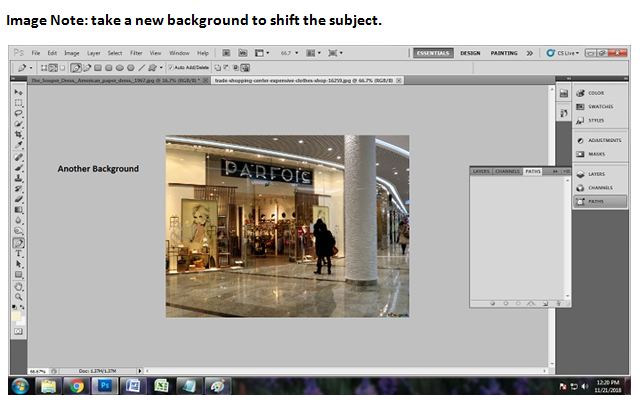Open the CS Live dropdown

[563, 53]
